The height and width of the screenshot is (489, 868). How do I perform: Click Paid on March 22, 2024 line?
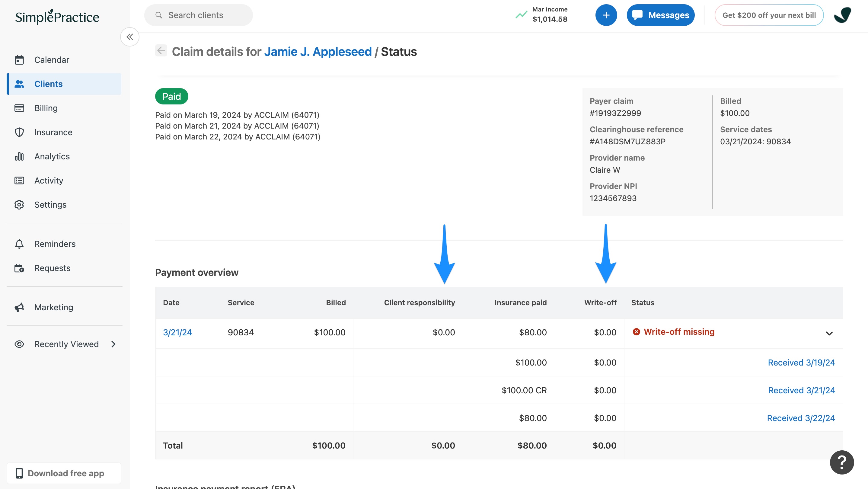tap(238, 136)
